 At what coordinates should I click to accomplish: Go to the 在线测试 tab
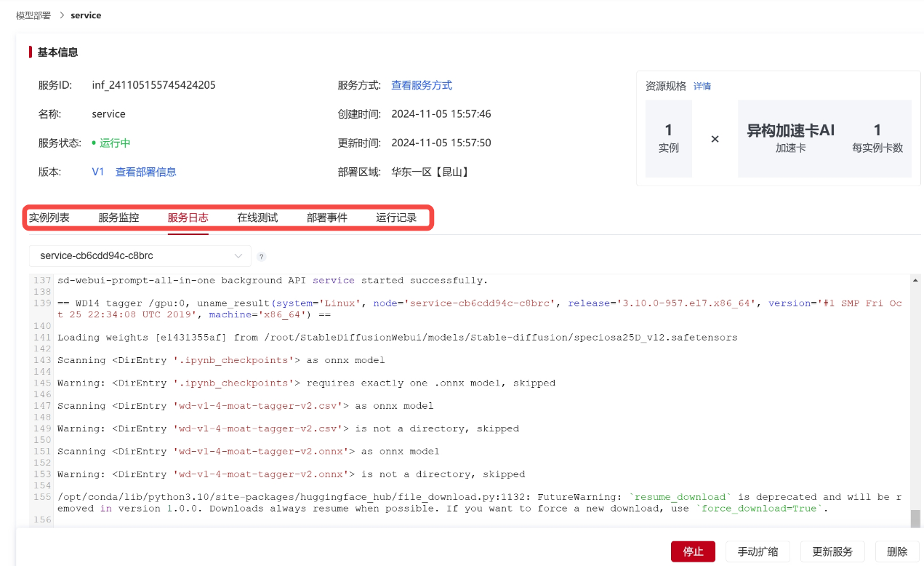coord(257,218)
